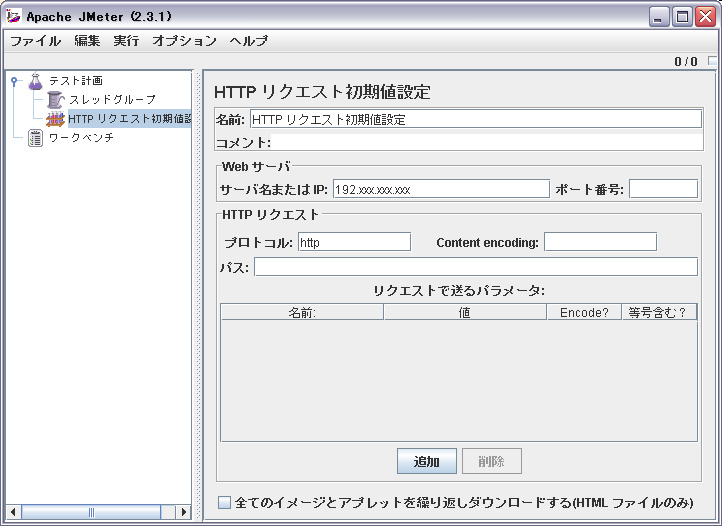
Task: Open the ファイル menu
Action: point(35,41)
